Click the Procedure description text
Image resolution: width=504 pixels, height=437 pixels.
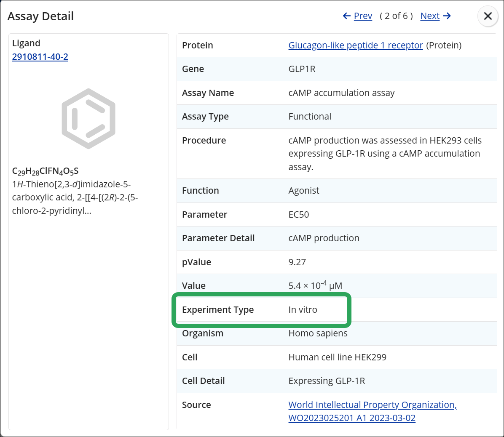385,154
